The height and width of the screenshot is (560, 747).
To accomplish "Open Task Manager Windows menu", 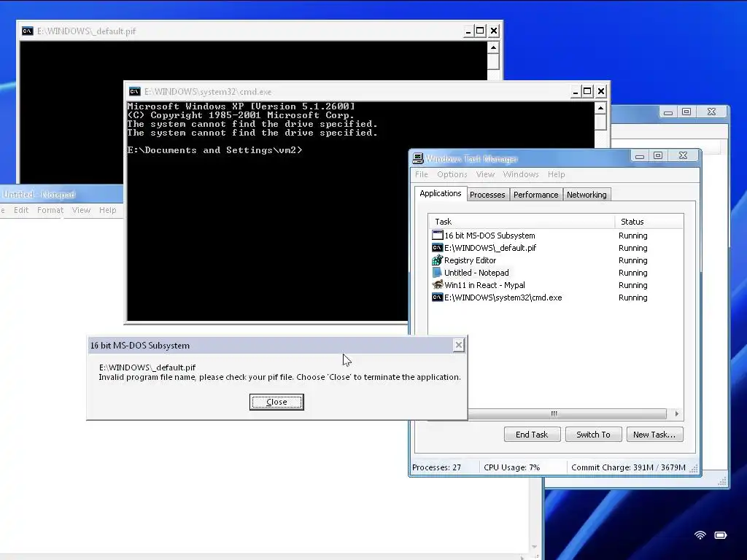I will pyautogui.click(x=521, y=174).
